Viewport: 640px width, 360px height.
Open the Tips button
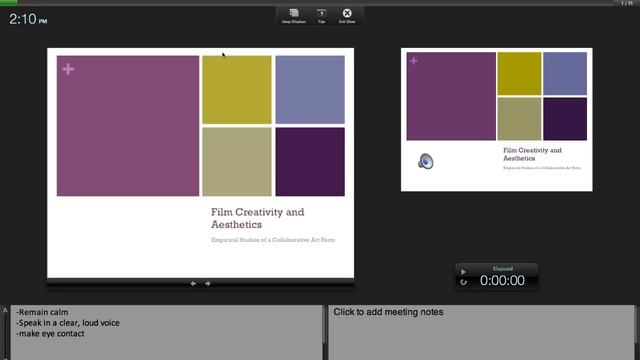click(322, 16)
